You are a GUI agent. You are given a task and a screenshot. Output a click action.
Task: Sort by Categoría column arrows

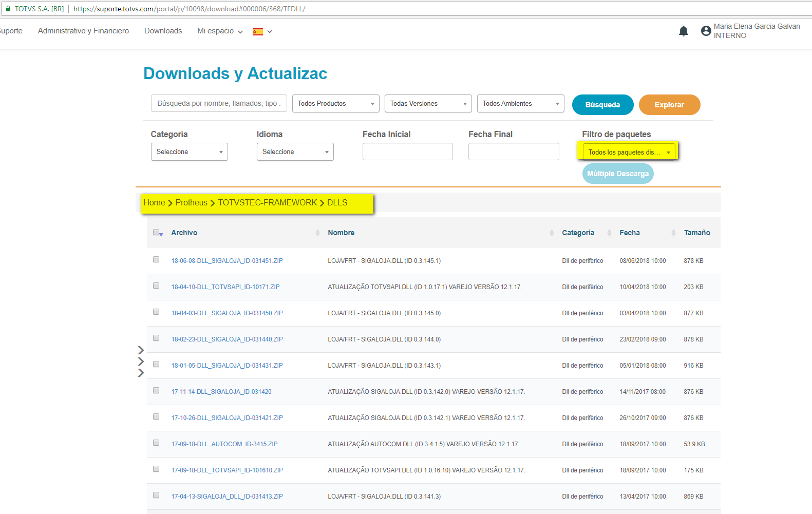pyautogui.click(x=609, y=233)
